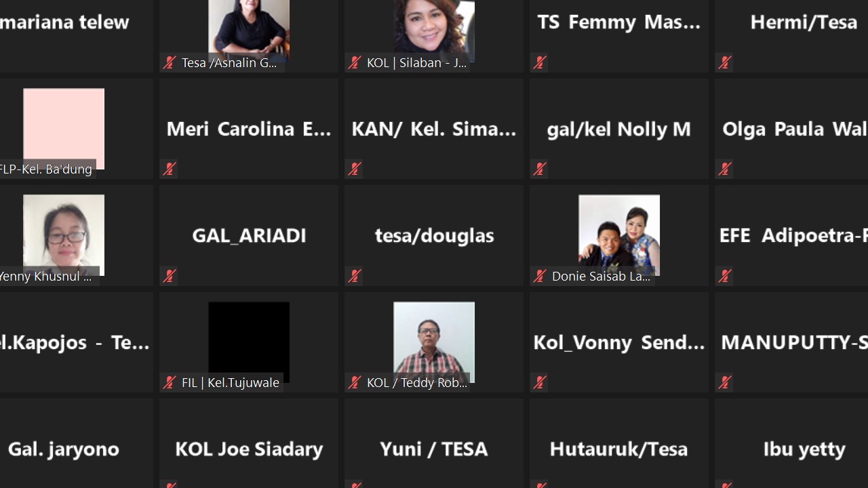Select the gal/kel Nolly M participant tile
This screenshot has height=488, width=868.
coord(619,129)
